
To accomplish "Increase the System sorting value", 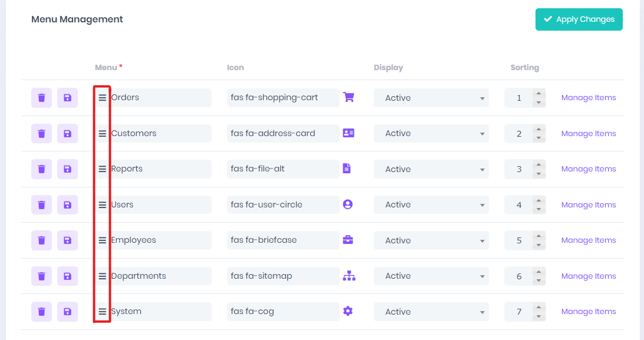I will 539,307.
